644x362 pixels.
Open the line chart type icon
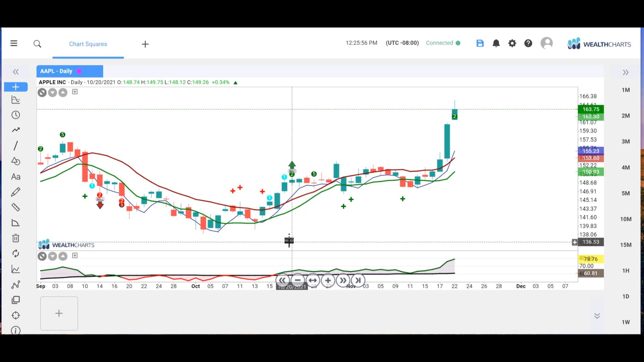[x=16, y=269]
